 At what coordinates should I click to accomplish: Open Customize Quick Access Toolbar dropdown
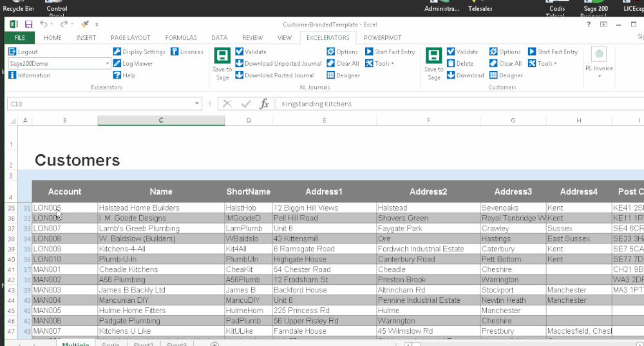pos(97,24)
